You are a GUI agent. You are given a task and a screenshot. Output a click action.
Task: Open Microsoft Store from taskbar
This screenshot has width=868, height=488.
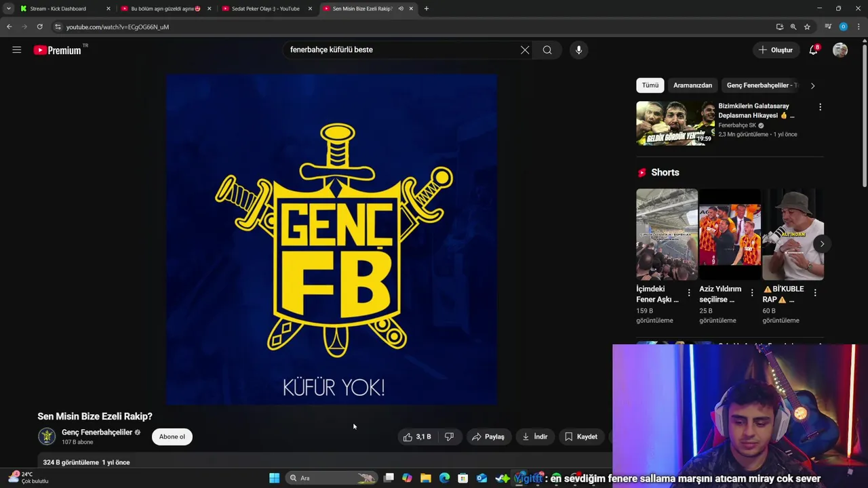tap(463, 478)
